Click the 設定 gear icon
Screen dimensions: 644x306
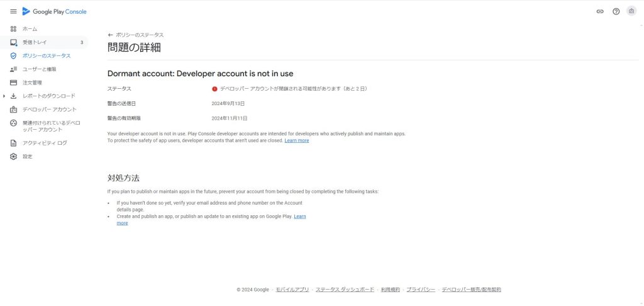click(x=13, y=157)
